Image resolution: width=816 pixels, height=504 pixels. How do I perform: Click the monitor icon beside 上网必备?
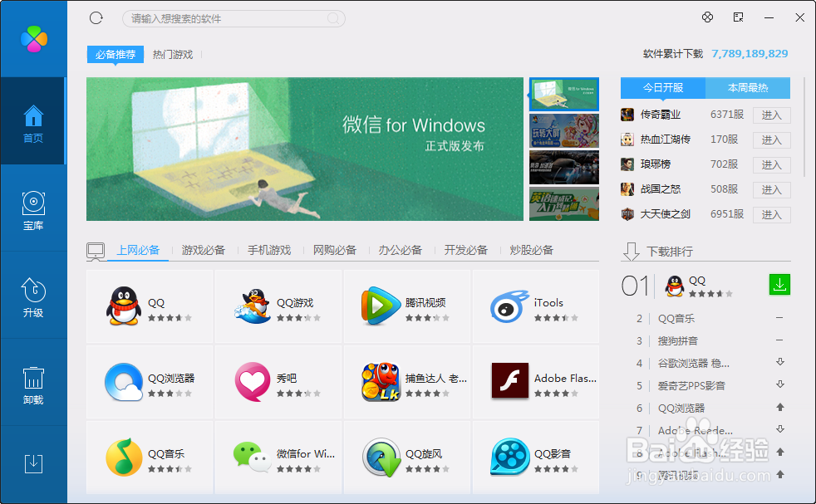pyautogui.click(x=96, y=251)
